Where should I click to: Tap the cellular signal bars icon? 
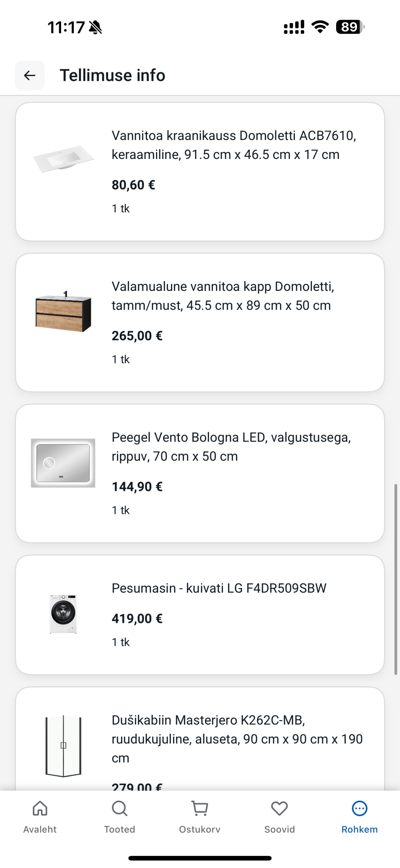pos(294,27)
